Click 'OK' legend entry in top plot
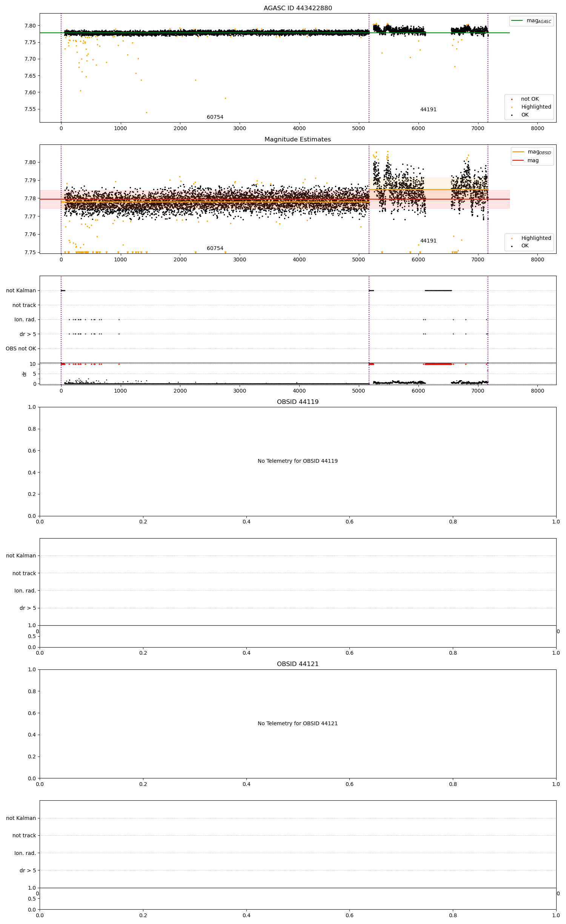 (524, 115)
